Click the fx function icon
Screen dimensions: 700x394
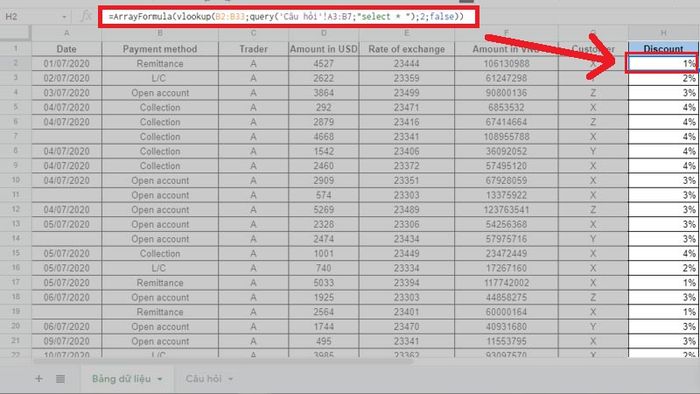coord(86,17)
